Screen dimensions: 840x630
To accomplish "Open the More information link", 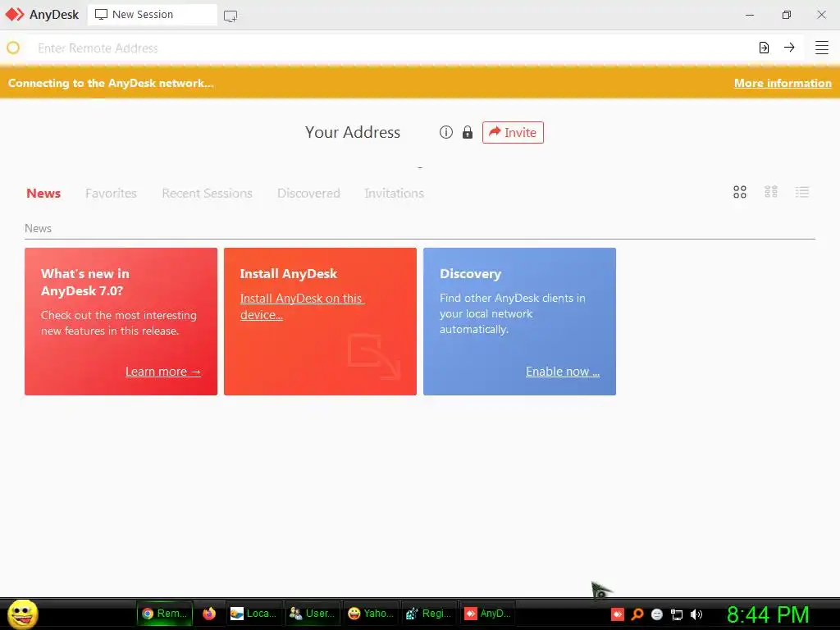I will click(783, 83).
